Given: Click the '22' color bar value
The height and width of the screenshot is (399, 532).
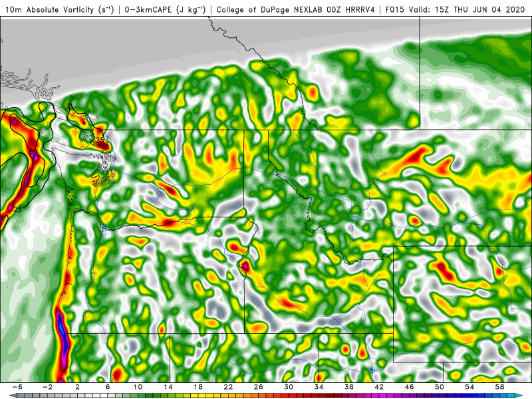Looking at the screenshot, I should coord(228,387).
